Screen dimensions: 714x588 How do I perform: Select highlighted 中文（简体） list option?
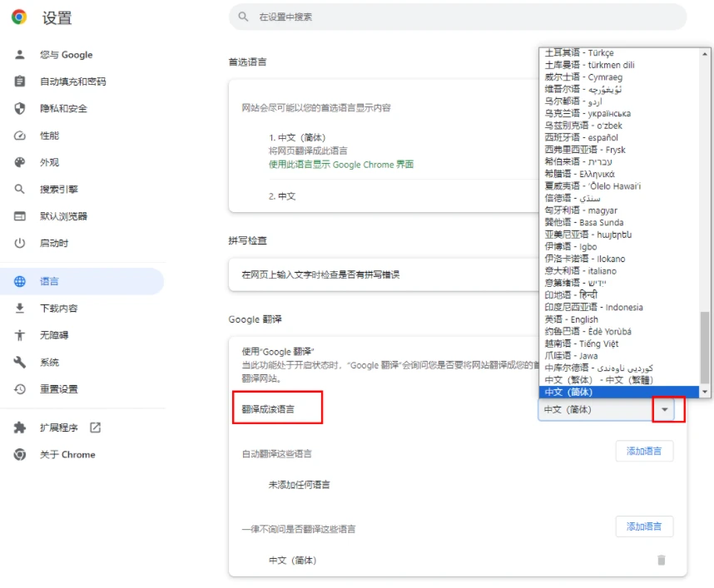tap(619, 392)
